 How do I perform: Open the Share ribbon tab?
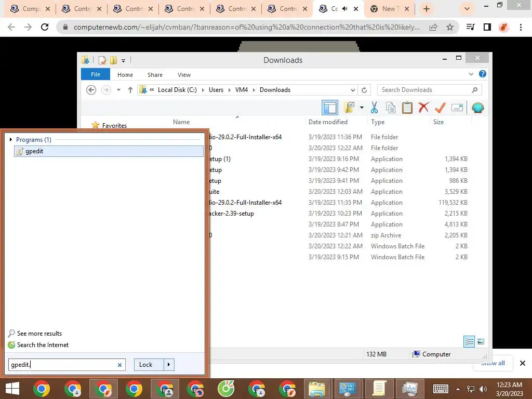[155, 75]
